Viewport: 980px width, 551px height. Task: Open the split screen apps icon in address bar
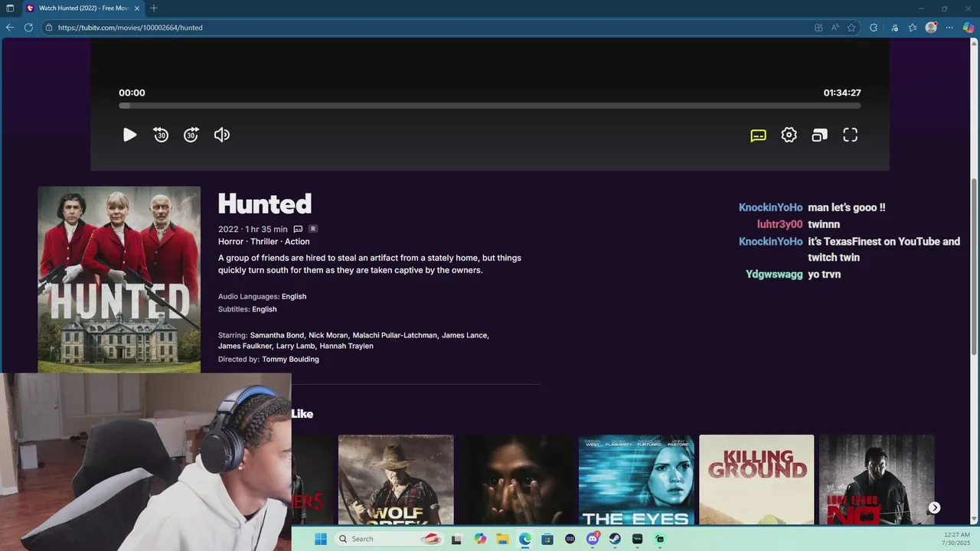[x=818, y=28]
